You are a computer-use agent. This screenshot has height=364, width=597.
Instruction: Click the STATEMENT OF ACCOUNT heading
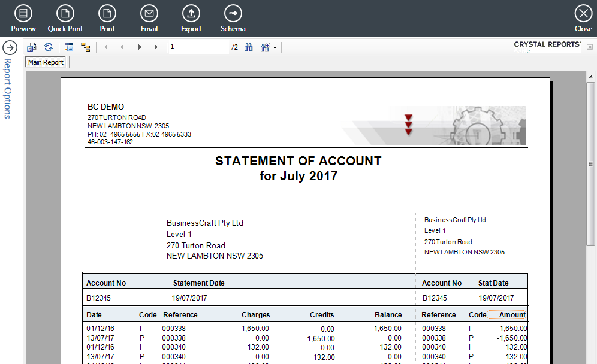[298, 161]
